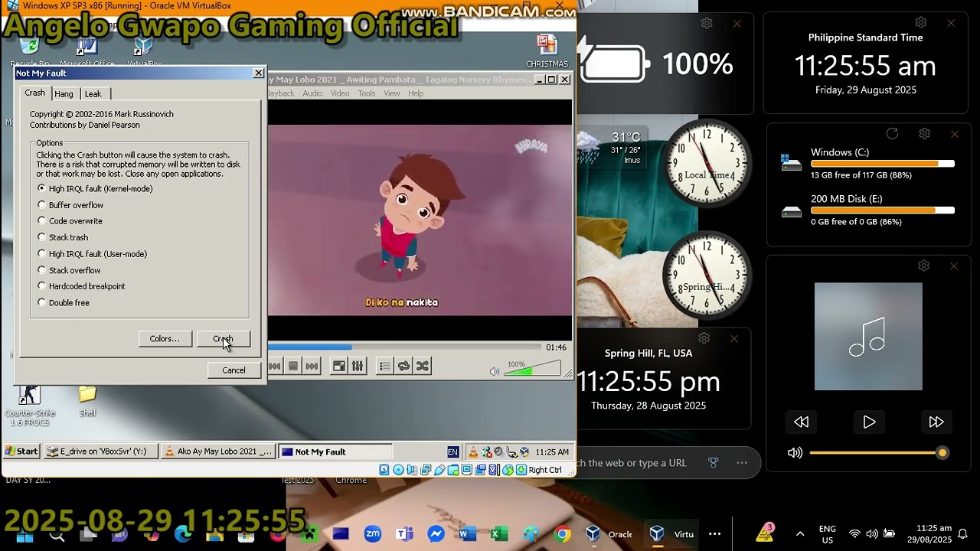The image size is (980, 551).
Task: Open the VLC Audio menu
Action: (312, 93)
